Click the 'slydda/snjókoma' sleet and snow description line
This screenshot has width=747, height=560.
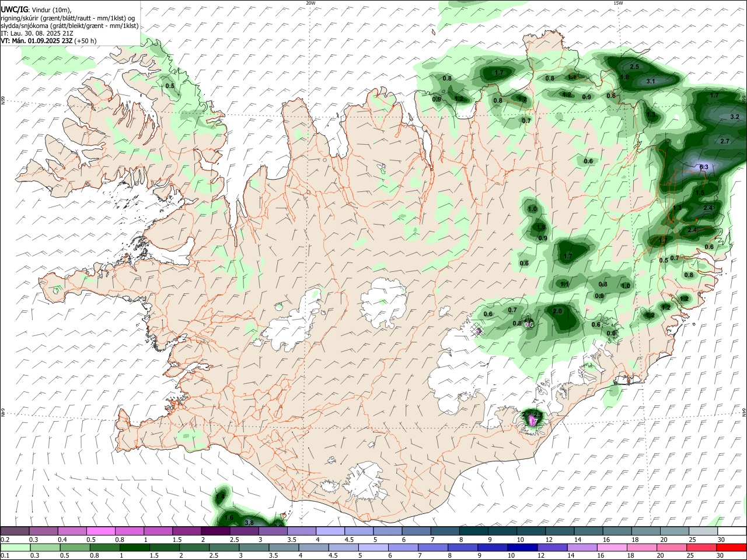pyautogui.click(x=69, y=26)
